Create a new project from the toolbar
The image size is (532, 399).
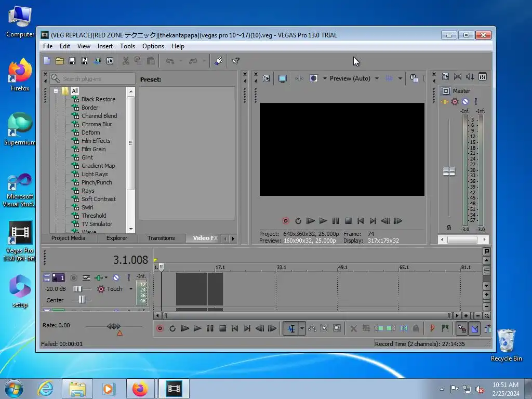[47, 61]
